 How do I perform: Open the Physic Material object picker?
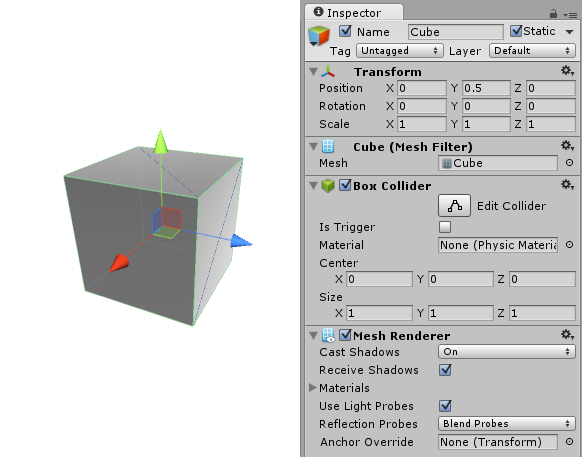pos(569,245)
